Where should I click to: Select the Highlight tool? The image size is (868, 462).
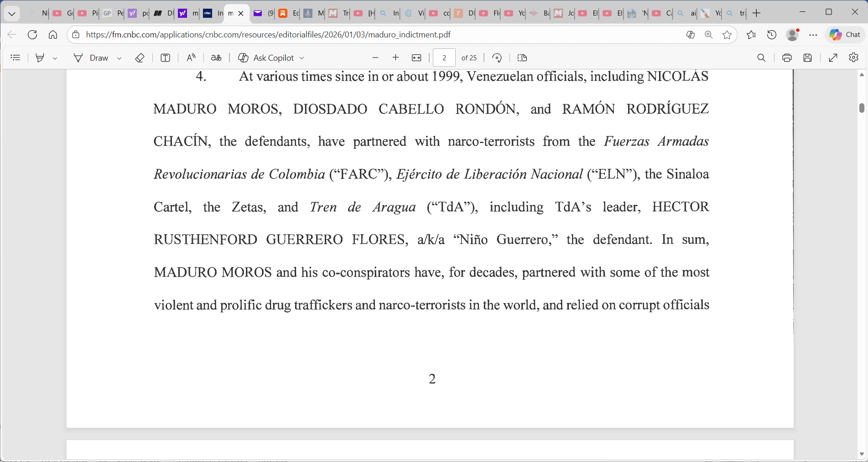point(40,58)
